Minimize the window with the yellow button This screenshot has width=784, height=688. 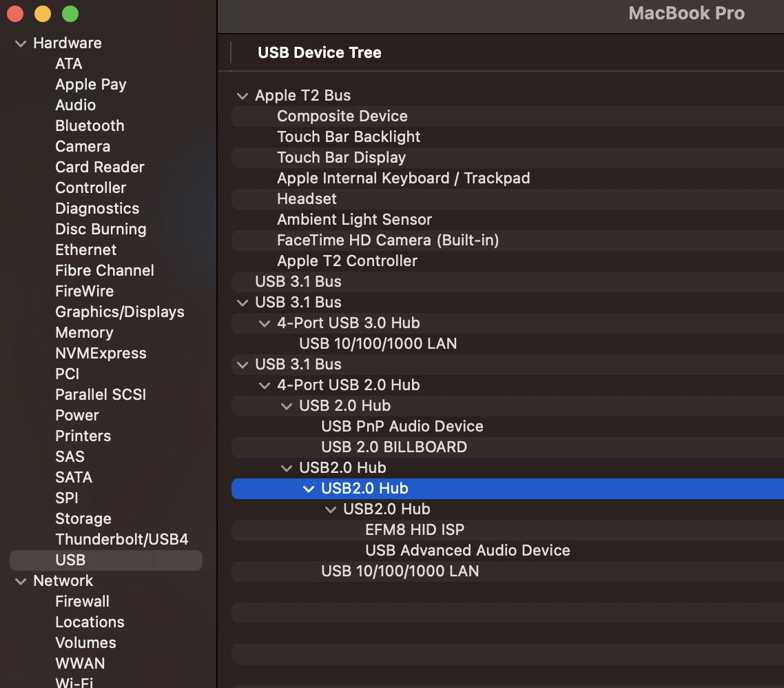click(43, 14)
